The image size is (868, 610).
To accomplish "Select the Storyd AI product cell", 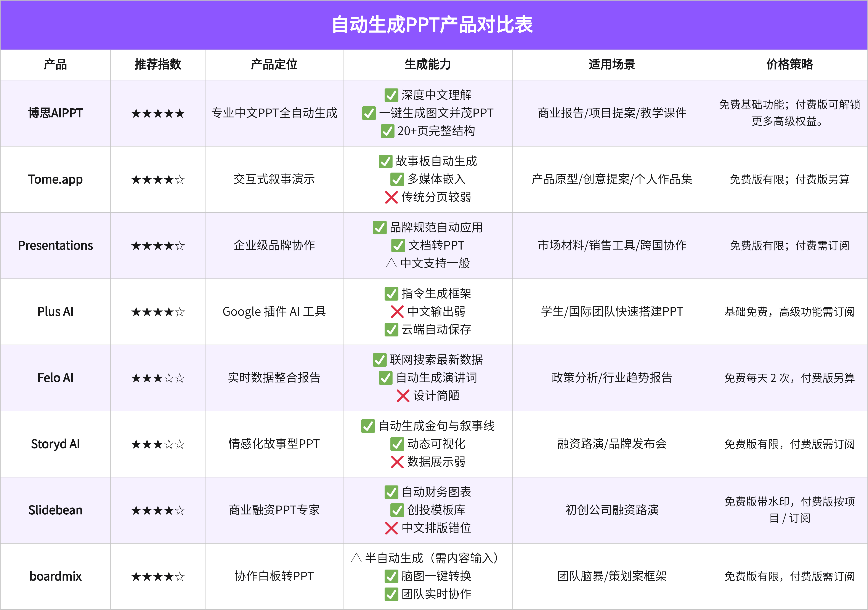I will [55, 444].
